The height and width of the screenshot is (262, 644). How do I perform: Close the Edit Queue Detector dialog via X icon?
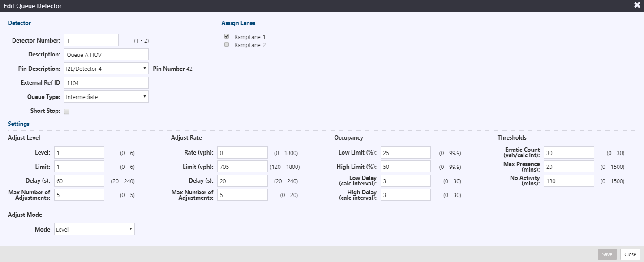pos(637,5)
